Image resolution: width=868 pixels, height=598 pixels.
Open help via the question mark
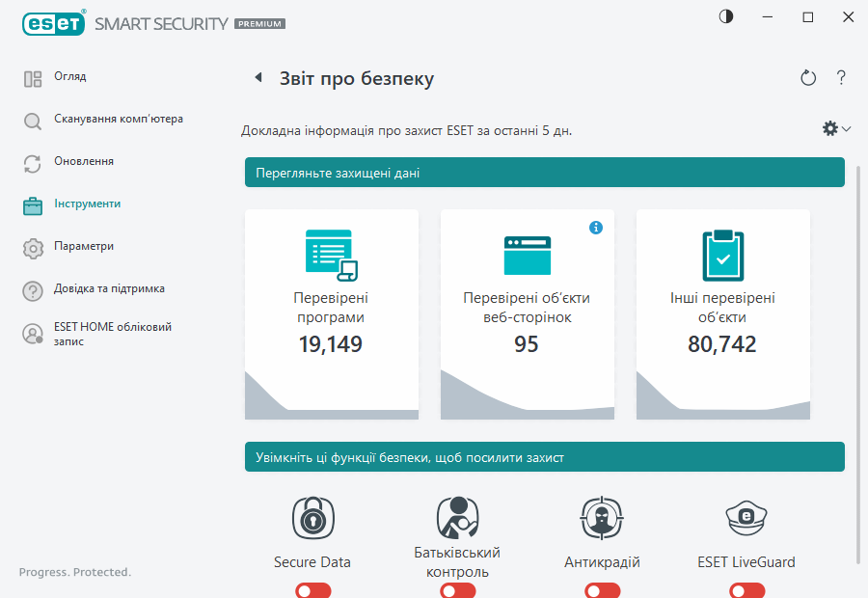pyautogui.click(x=840, y=78)
